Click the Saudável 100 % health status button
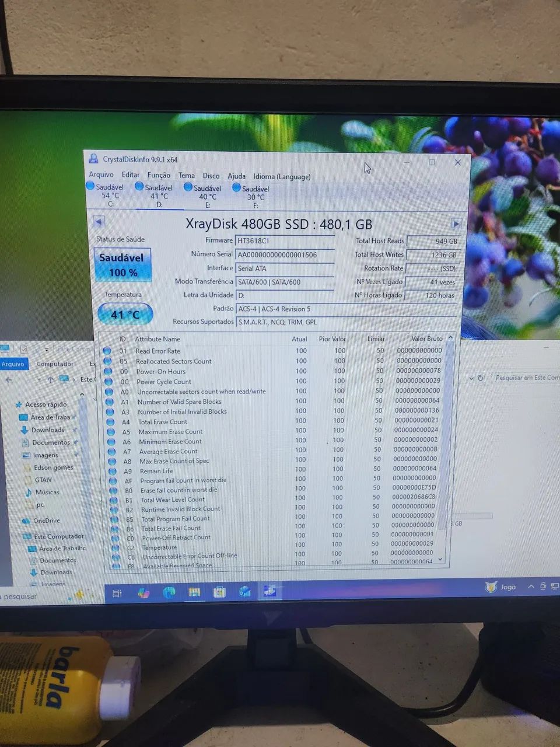The height and width of the screenshot is (747, 560). click(x=122, y=265)
